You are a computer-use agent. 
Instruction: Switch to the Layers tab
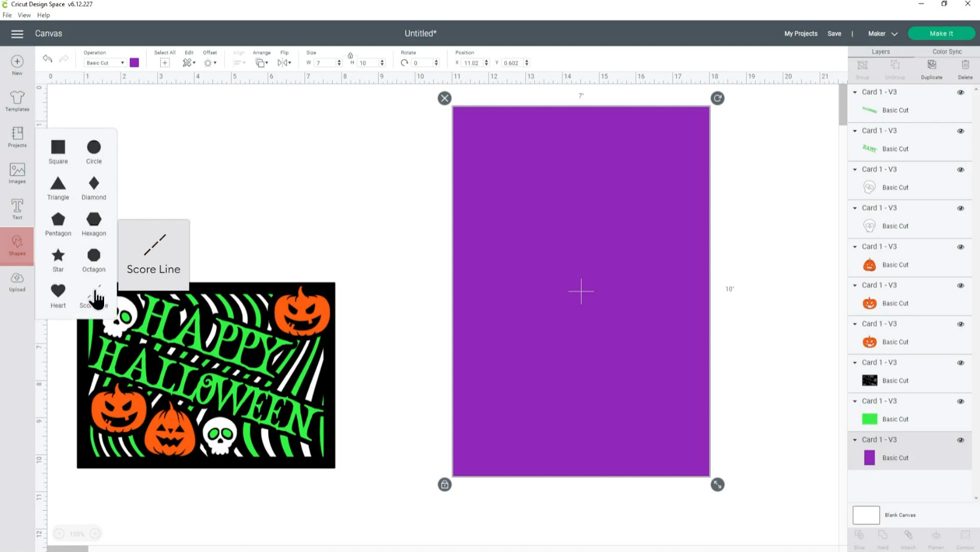click(x=881, y=51)
